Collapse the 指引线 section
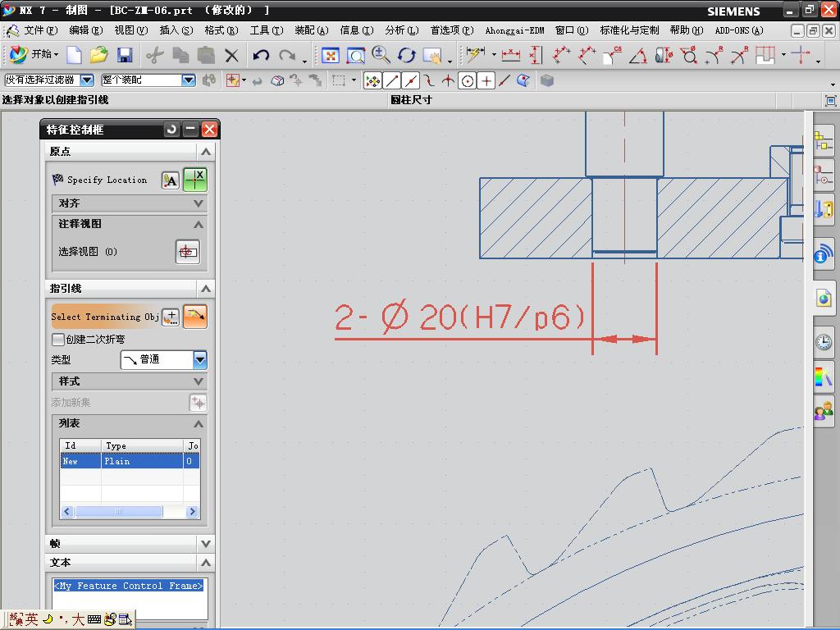Viewport: 840px width, 630px height. pyautogui.click(x=130, y=289)
